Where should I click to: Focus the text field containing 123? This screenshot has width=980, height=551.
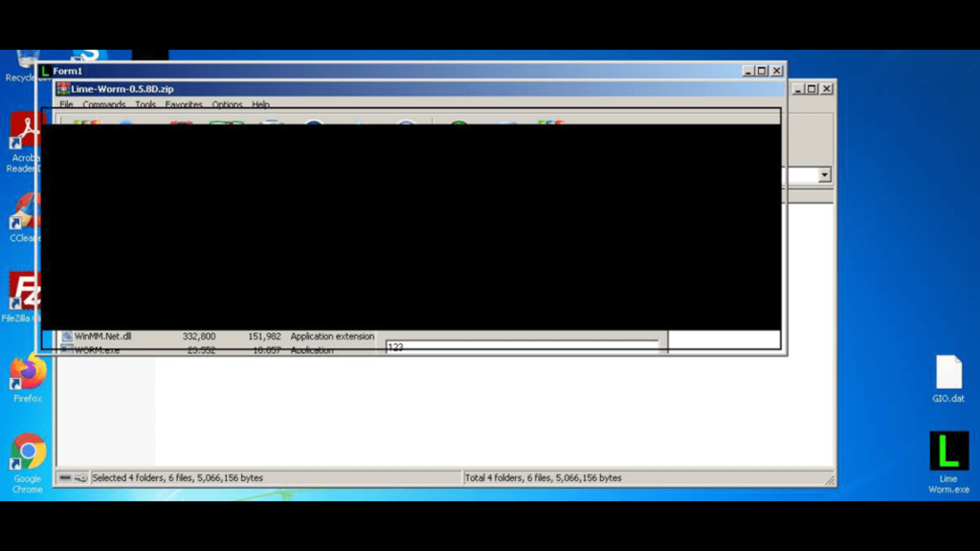(x=522, y=347)
